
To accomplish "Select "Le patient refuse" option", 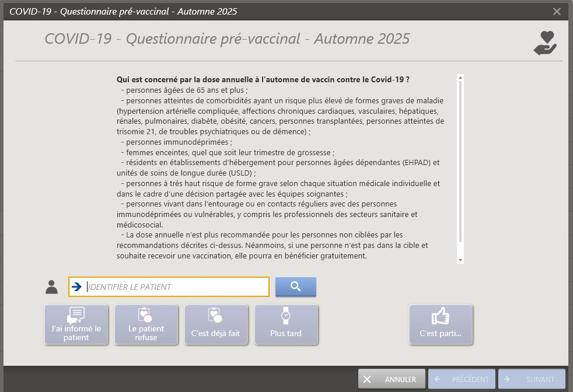I will (x=146, y=325).
